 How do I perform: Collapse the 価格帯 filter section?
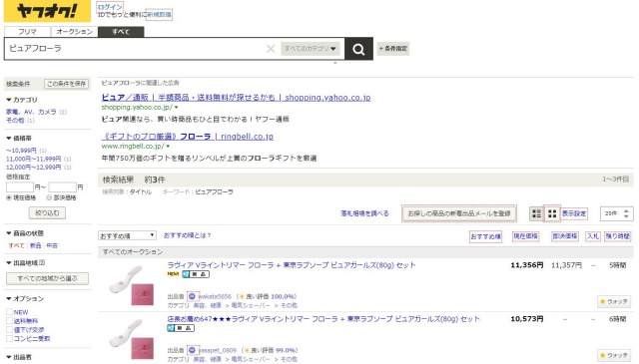tap(19, 138)
